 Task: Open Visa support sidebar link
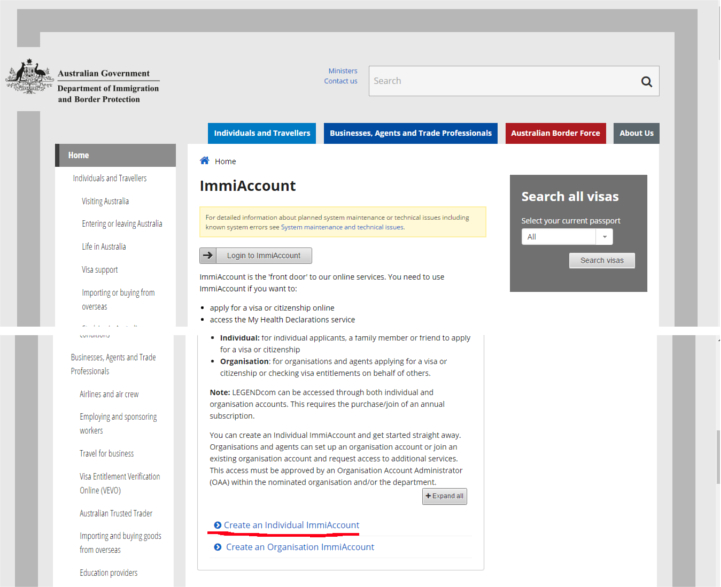click(100, 270)
